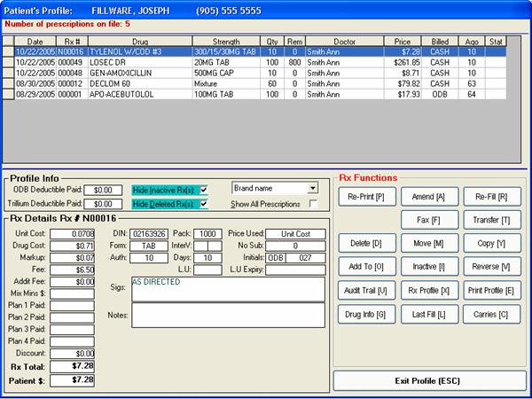Click the Price Used field
This screenshot has height=399, width=532.
click(x=295, y=234)
